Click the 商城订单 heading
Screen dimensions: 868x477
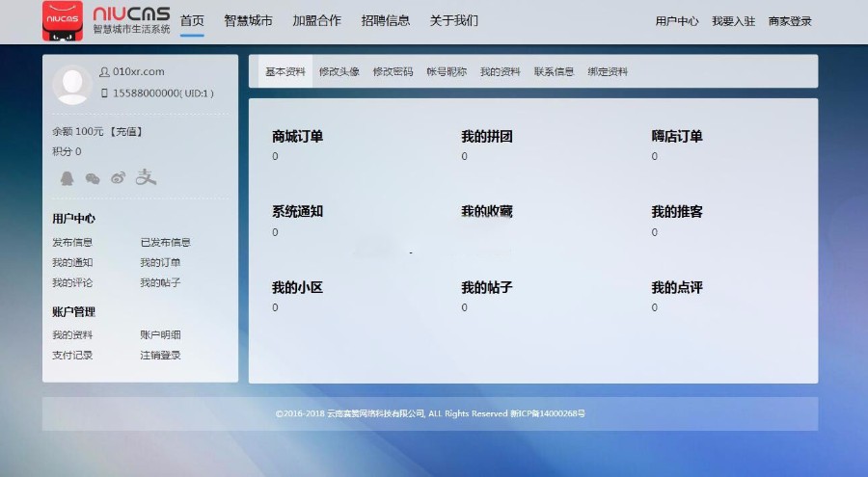(297, 136)
